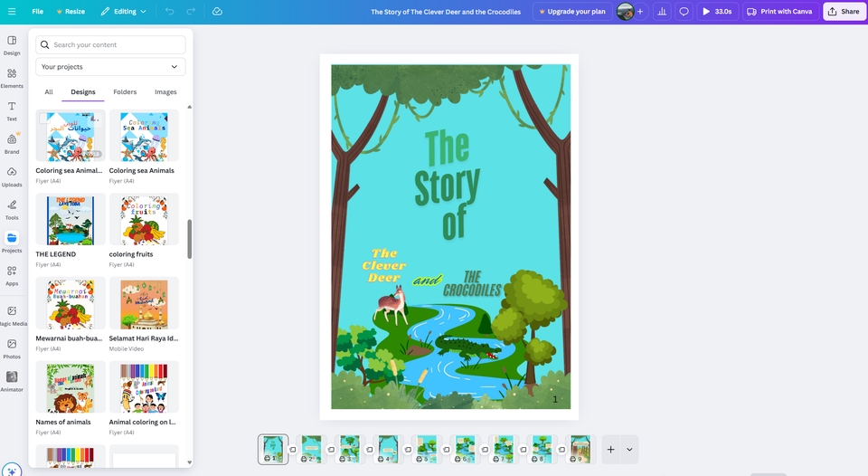
Task: Expand the Your projects dropdown
Action: (110, 67)
